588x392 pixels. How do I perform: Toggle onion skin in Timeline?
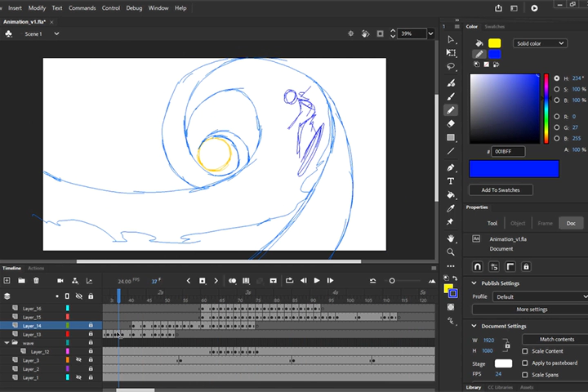(x=233, y=281)
